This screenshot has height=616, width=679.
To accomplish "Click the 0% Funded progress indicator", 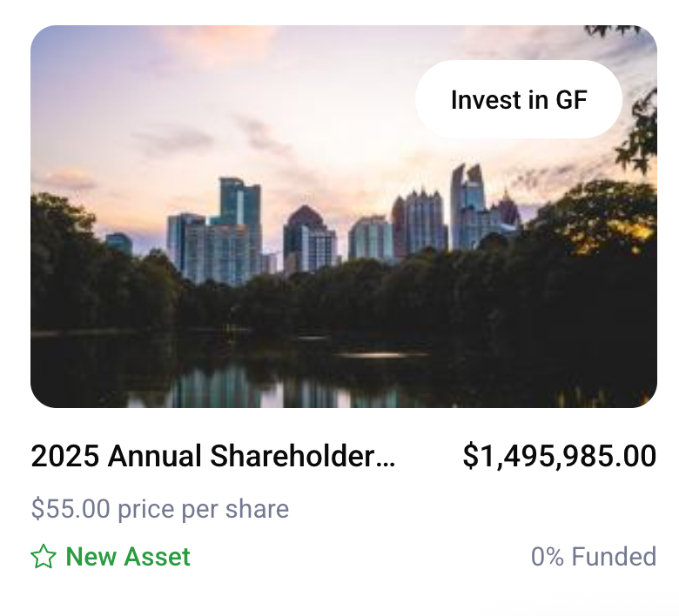I will coord(593,557).
